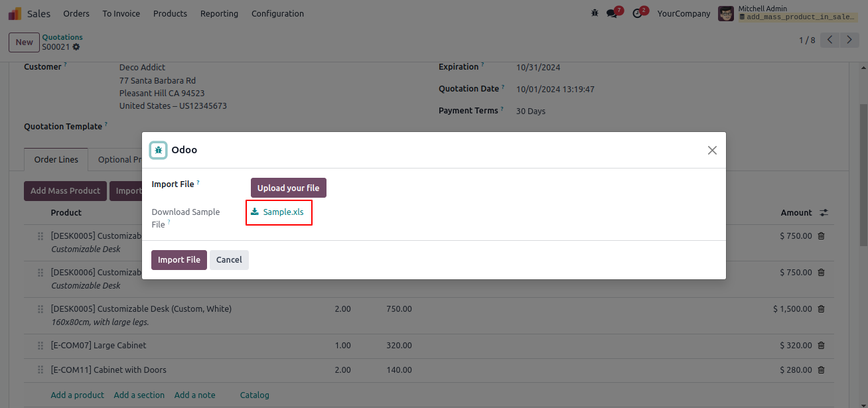Click Payment Terms value 30 Days

531,111
